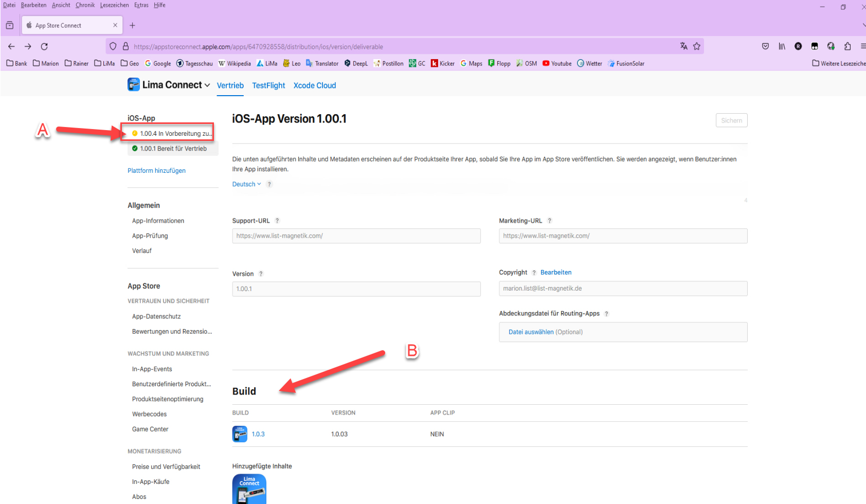This screenshot has height=504, width=866.
Task: Open the Youtube bookmark
Action: [557, 63]
